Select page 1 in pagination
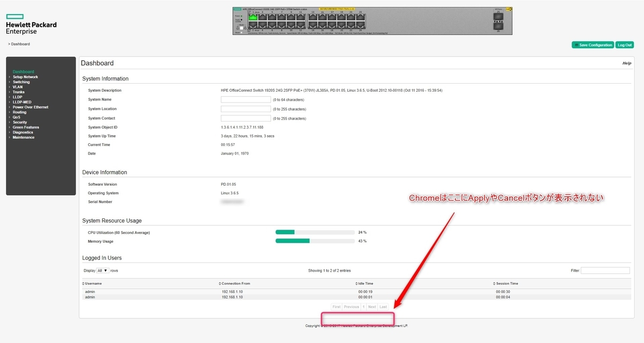 click(x=363, y=307)
